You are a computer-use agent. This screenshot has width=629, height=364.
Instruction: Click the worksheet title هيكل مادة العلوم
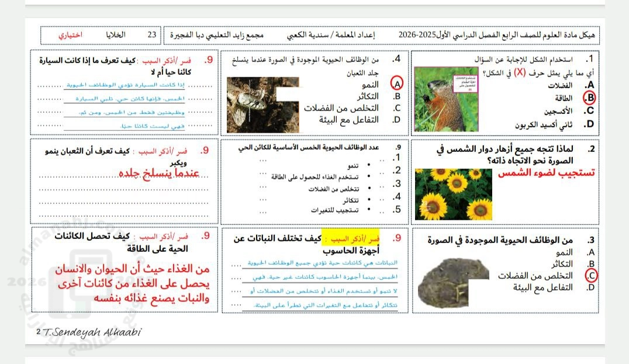565,35
